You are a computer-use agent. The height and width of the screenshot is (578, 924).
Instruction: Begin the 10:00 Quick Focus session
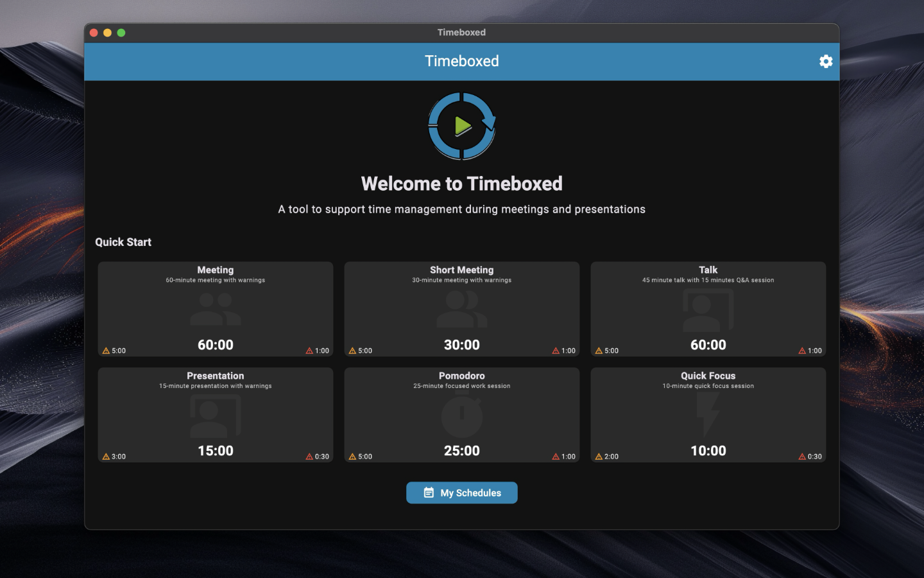708,451
